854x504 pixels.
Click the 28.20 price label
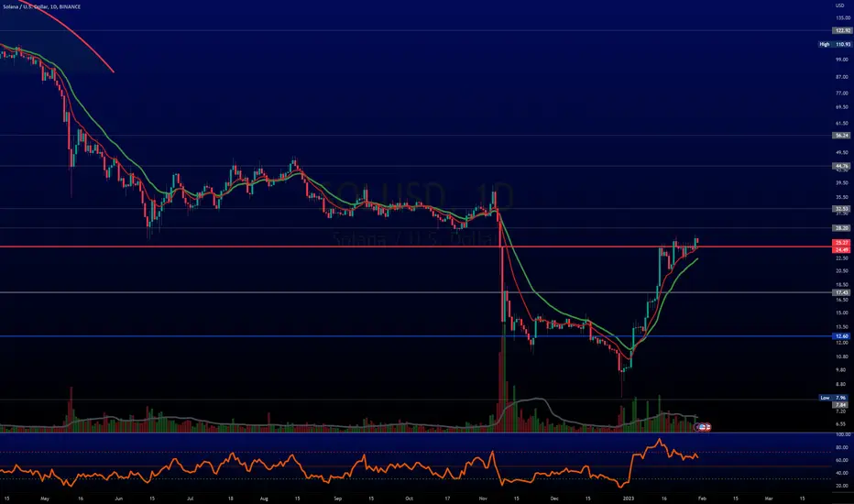point(842,228)
